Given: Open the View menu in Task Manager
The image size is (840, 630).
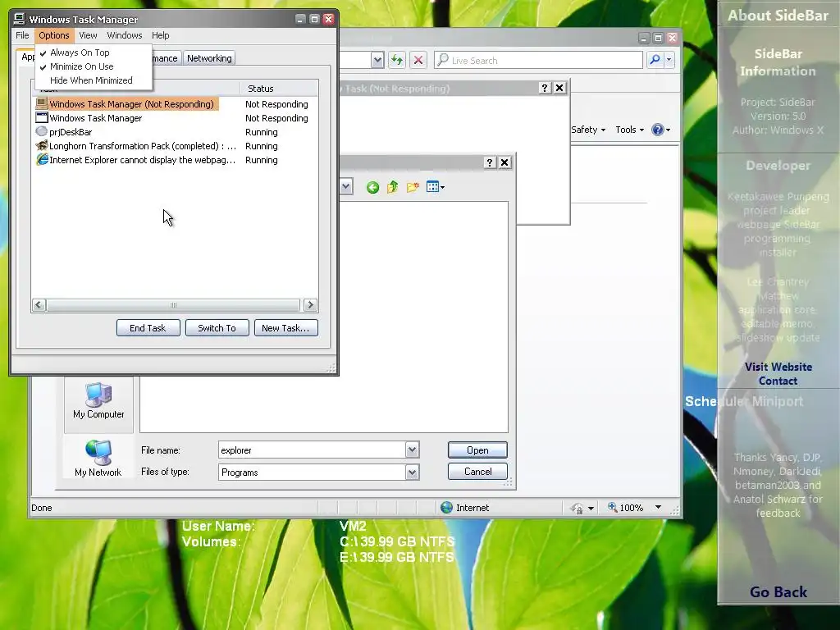Looking at the screenshot, I should (88, 35).
